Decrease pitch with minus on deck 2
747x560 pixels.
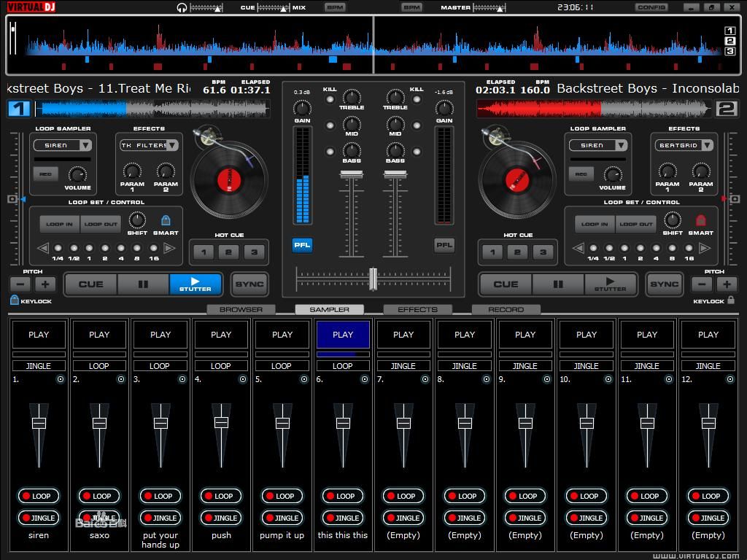pos(702,285)
